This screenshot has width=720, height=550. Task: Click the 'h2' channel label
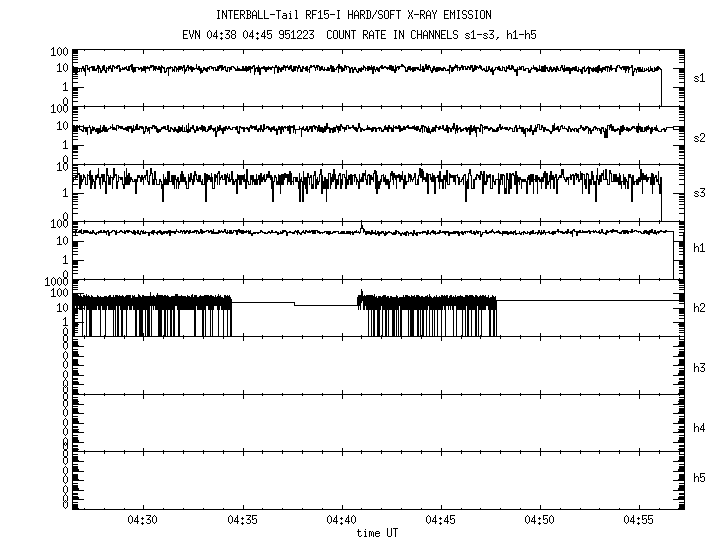(x=699, y=308)
